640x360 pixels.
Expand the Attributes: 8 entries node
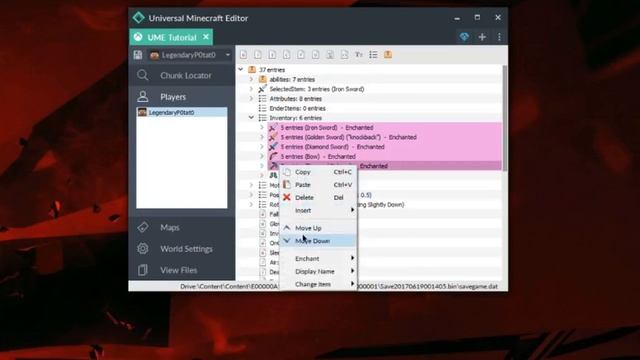coord(251,98)
